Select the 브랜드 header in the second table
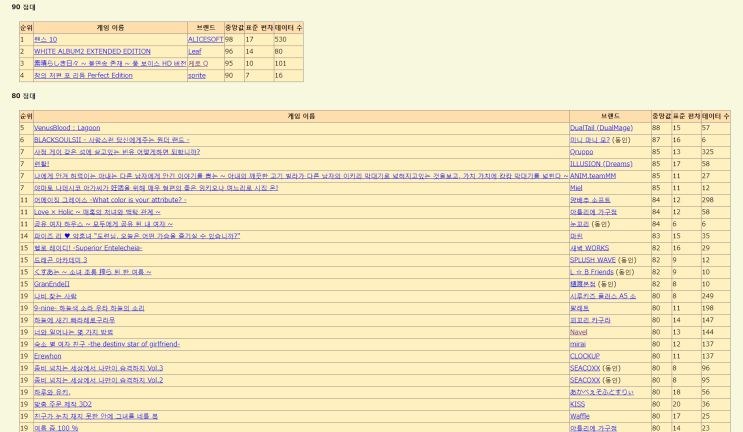The height and width of the screenshot is (432, 743). point(610,116)
